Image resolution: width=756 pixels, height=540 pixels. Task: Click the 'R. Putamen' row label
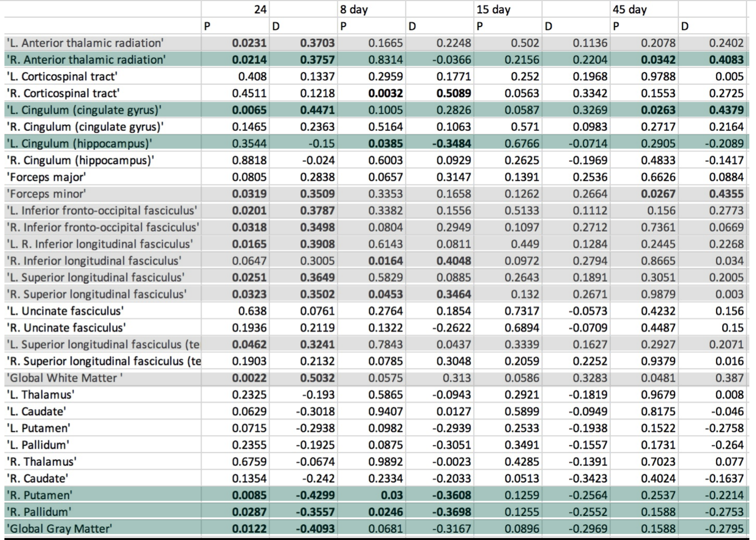39,495
